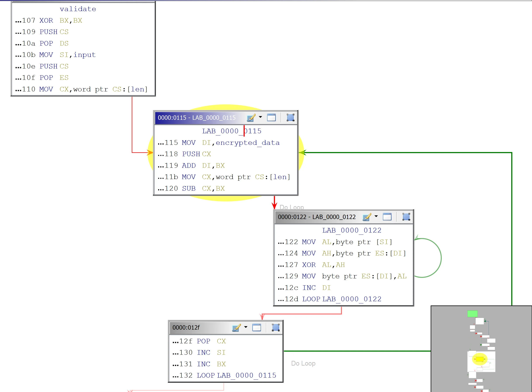Click the window view icon in LAB_0000_0122 header
Viewport: 532px width, 392px height.
[387, 217]
